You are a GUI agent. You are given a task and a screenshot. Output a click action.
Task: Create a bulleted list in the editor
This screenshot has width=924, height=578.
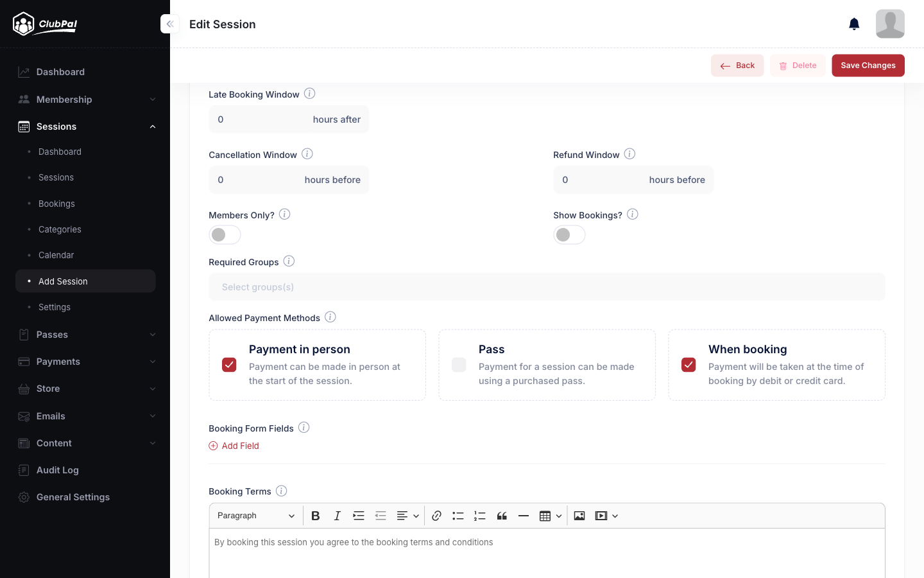pos(458,516)
